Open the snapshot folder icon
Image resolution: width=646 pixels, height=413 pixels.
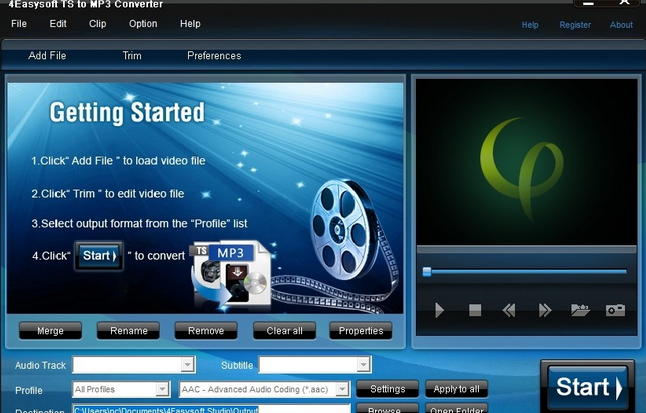click(x=580, y=310)
